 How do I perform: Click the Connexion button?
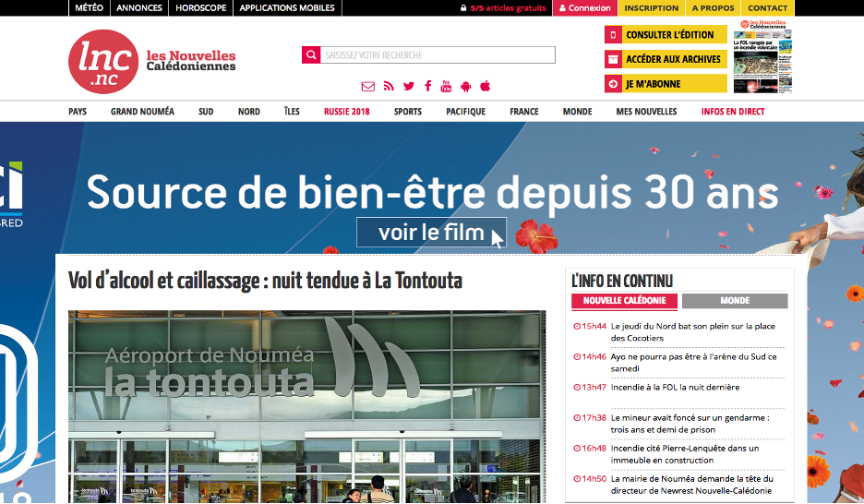click(584, 7)
